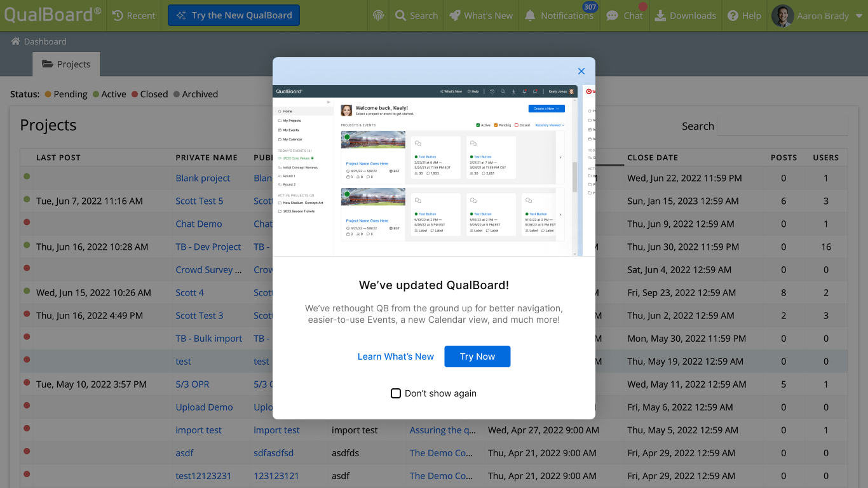The width and height of the screenshot is (868, 488).
Task: Open the TB - Dev Project link
Action: coord(208,247)
